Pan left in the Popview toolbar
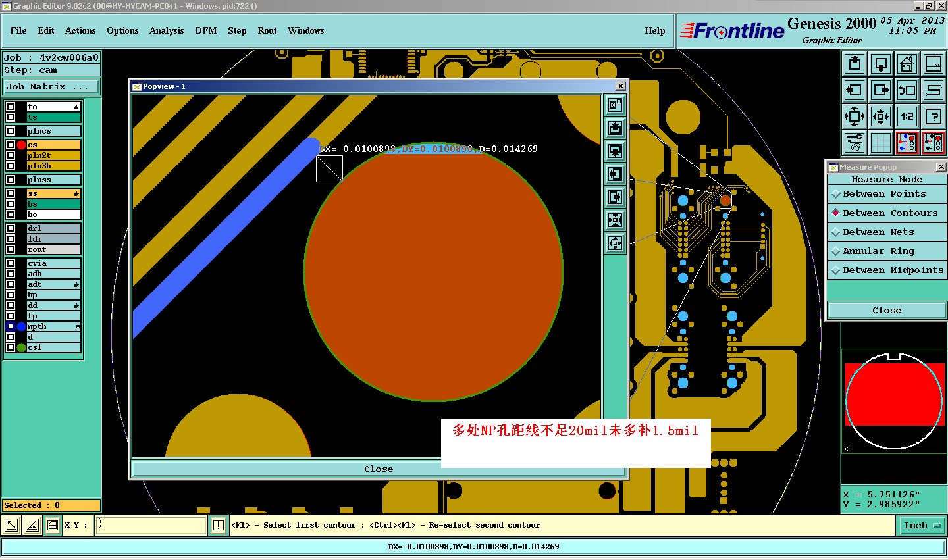 (615, 174)
